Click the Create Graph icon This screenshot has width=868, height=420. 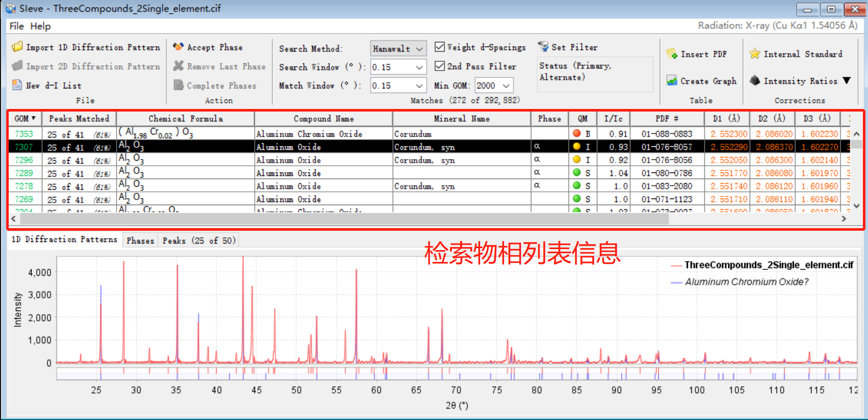(x=672, y=81)
